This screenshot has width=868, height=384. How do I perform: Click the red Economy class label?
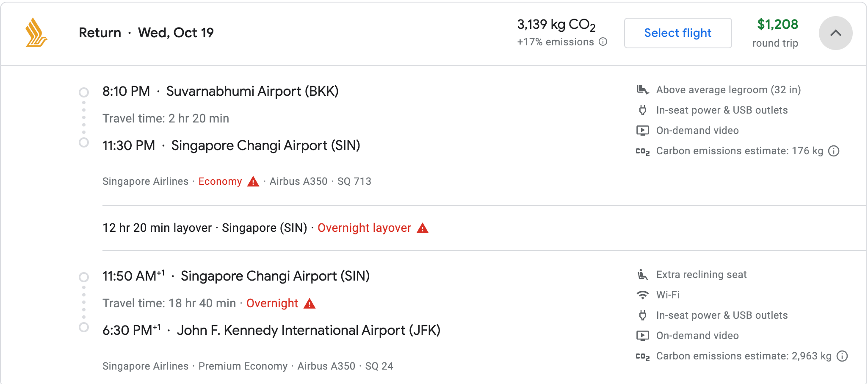pyautogui.click(x=220, y=181)
